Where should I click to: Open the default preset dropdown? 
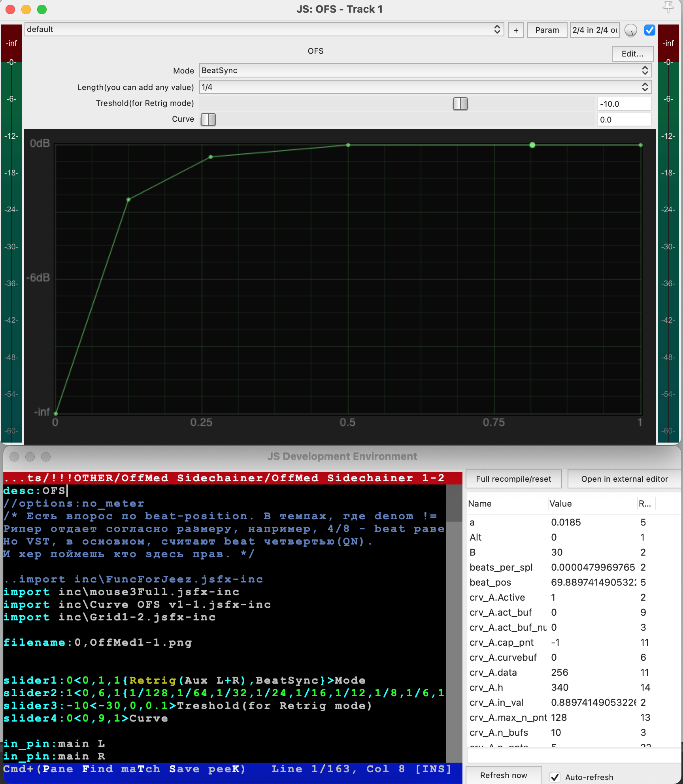[x=264, y=29]
